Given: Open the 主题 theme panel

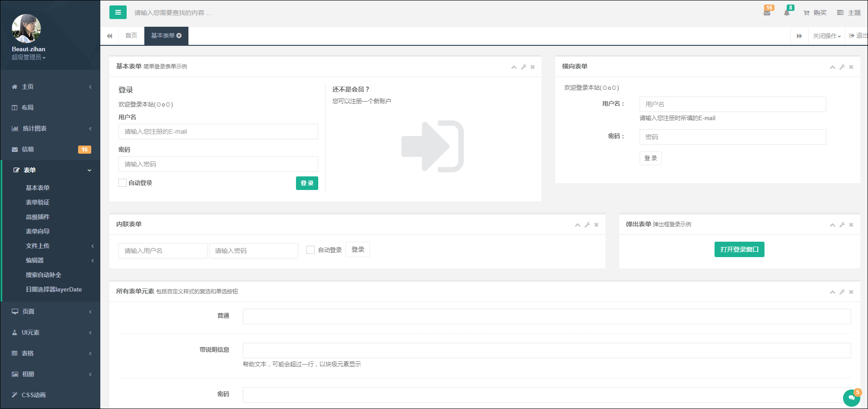Looking at the screenshot, I should (849, 13).
